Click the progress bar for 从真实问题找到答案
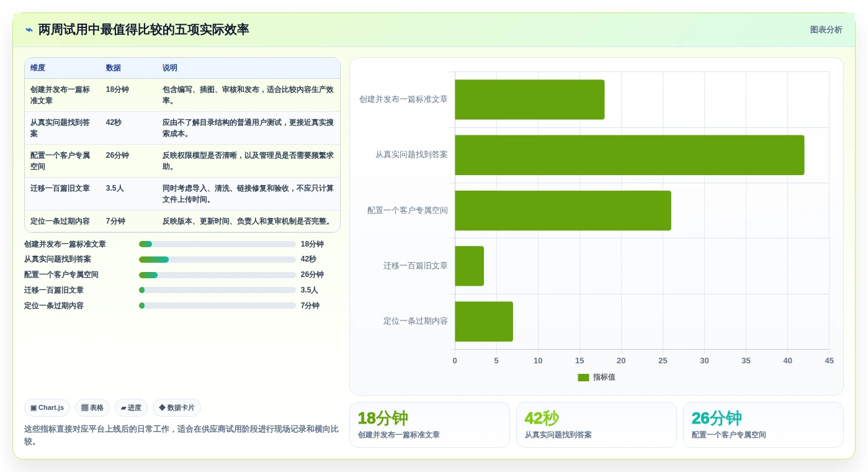The width and height of the screenshot is (868, 472). (x=217, y=260)
